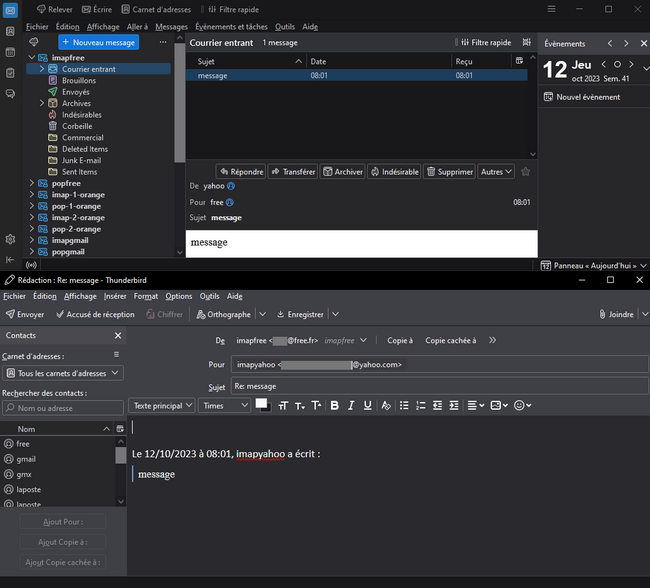650x588 pixels.
Task: Send the reply with Envoyer
Action: coord(25,314)
